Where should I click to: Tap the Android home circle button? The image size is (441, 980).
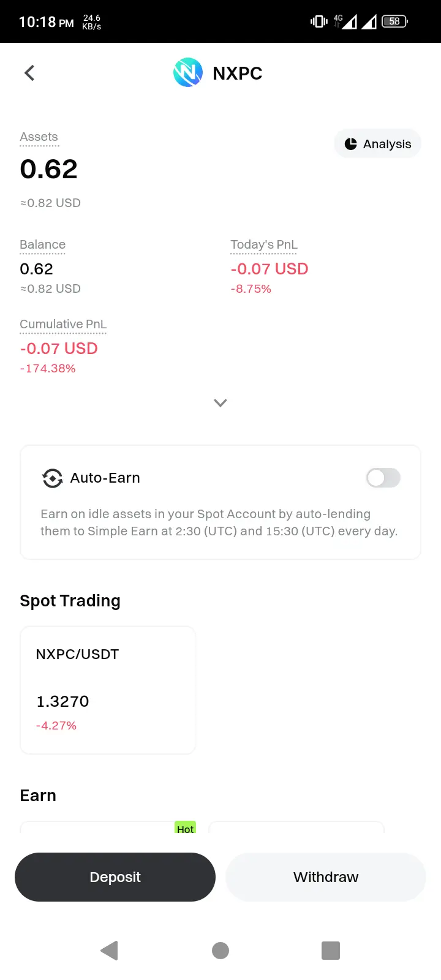pos(221,951)
